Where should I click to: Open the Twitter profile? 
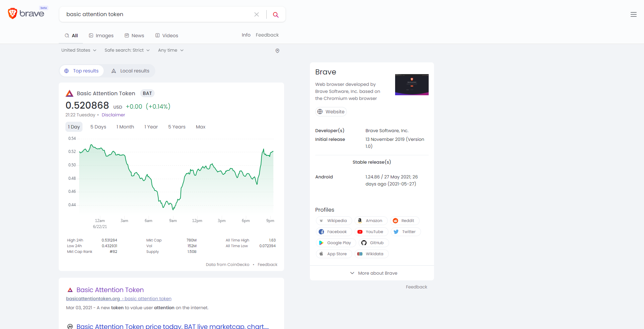406,232
